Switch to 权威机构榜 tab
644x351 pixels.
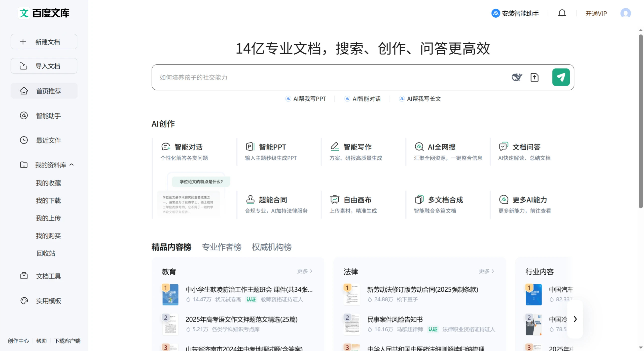tap(272, 247)
